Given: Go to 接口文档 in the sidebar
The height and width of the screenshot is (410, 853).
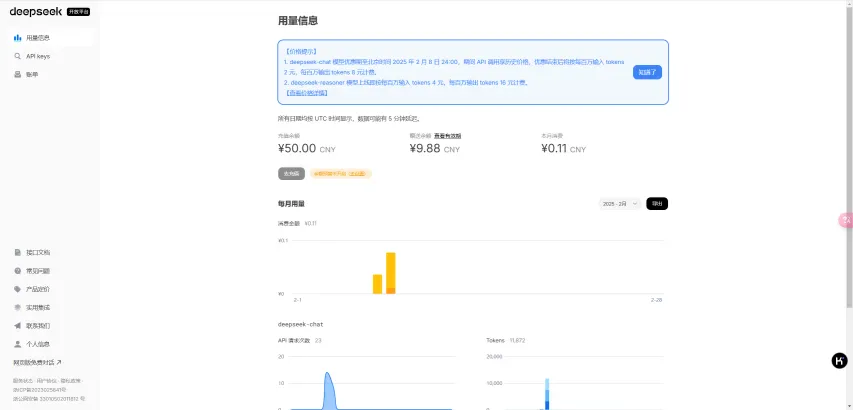Looking at the screenshot, I should (x=50, y=252).
